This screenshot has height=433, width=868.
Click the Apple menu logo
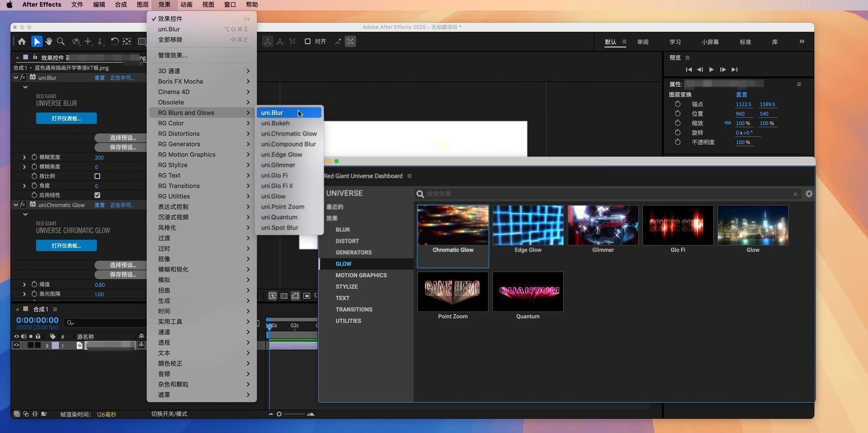coord(9,5)
